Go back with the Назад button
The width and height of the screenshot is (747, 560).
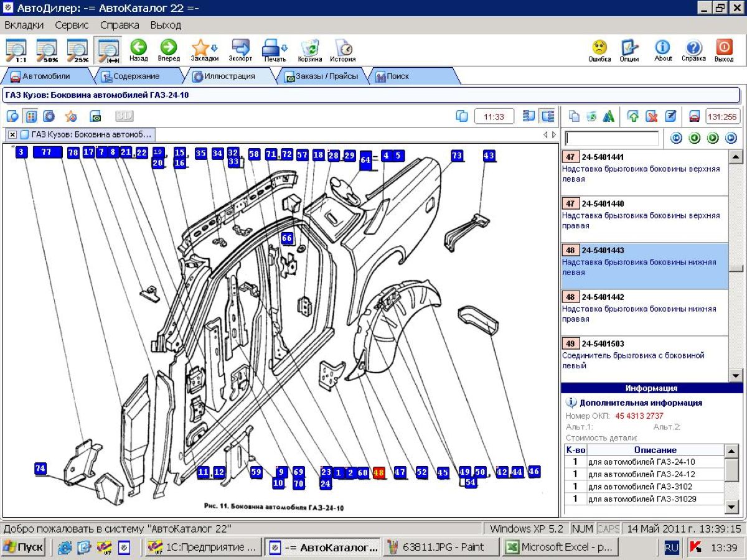[x=138, y=50]
